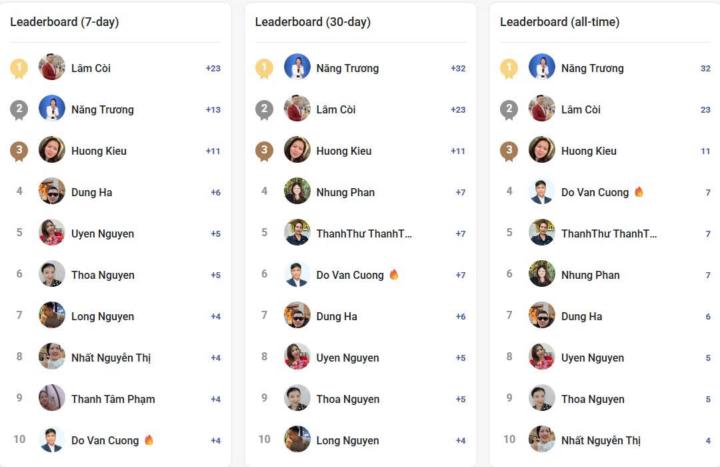Screen dimensions: 720x467
Task: Select Nhất Nguyên Thị in all-time leaderboard
Action: pos(601,440)
